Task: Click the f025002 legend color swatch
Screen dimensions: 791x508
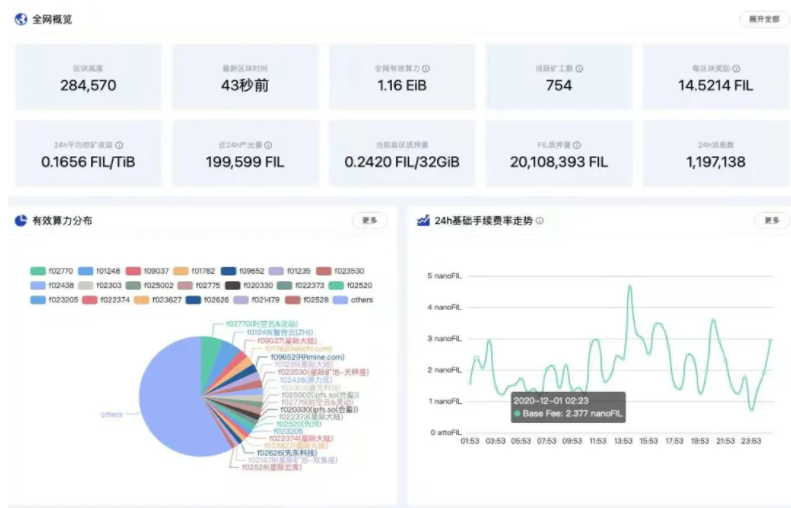Action: tap(133, 286)
